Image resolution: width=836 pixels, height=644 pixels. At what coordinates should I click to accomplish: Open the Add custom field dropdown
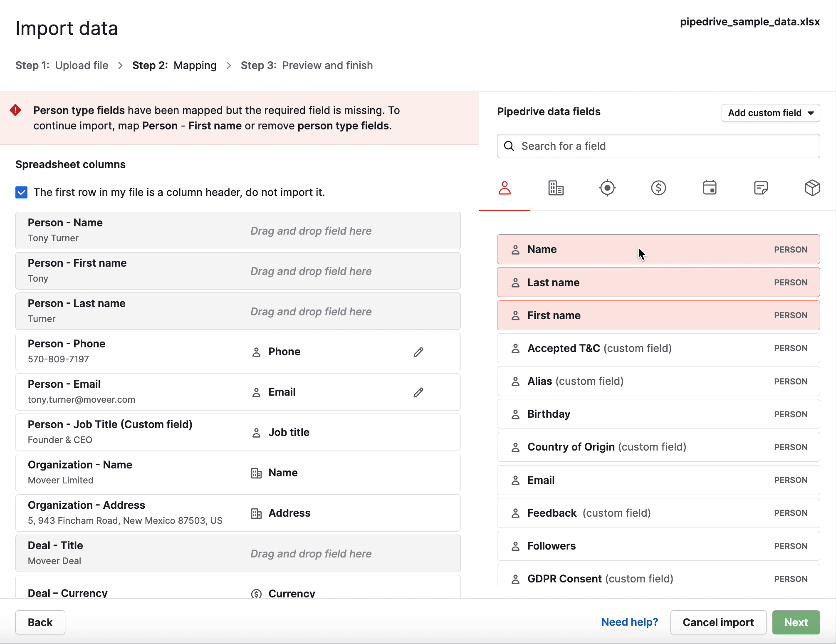(x=770, y=113)
